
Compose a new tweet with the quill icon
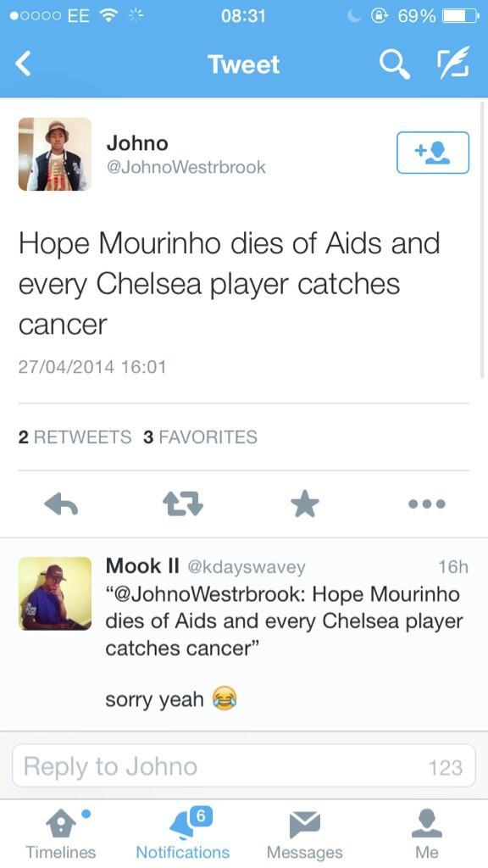coord(453,63)
